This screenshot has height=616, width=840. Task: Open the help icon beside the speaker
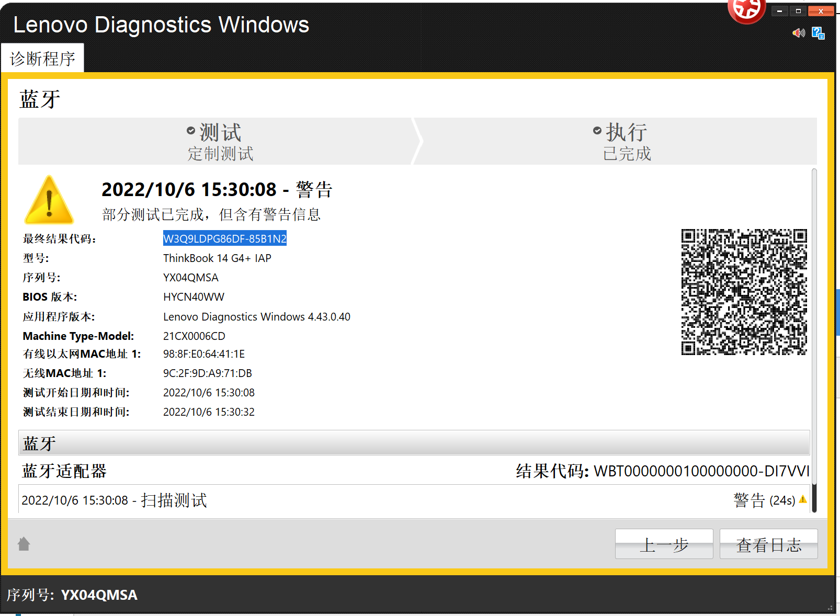tap(818, 33)
